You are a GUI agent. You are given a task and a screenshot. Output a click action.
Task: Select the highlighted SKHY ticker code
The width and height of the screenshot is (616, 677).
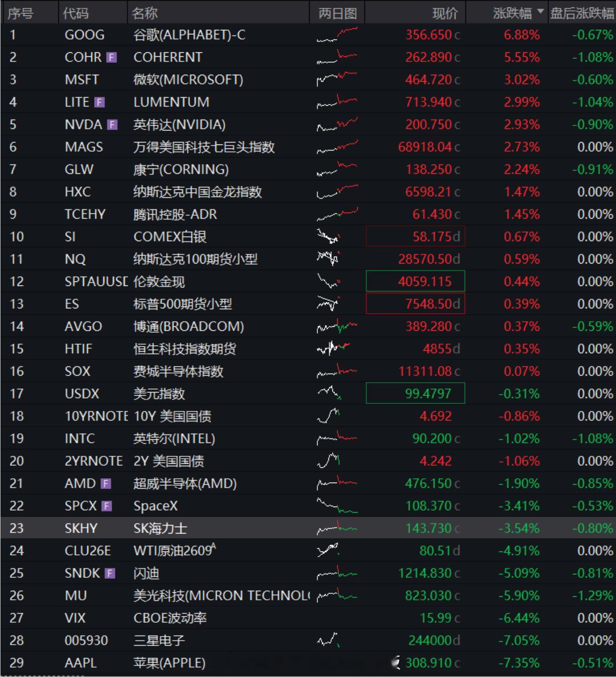81,528
